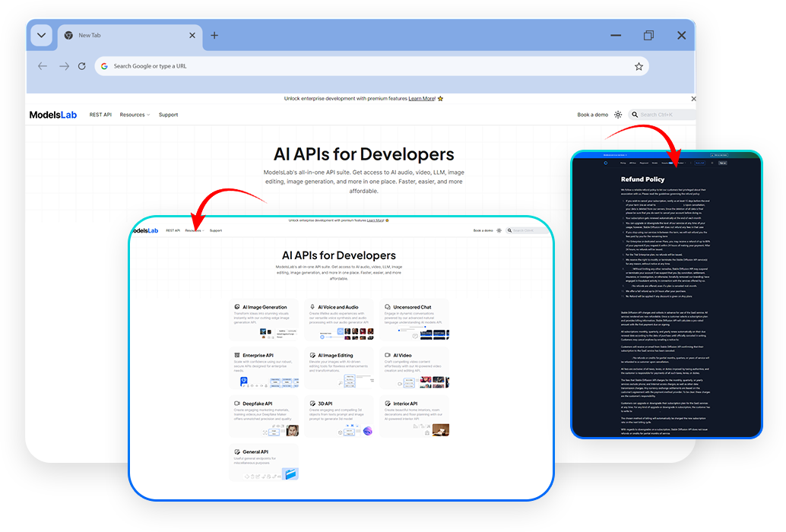The width and height of the screenshot is (786, 532).
Task: Focus the Search Google or type a URL field
Action: click(371, 66)
